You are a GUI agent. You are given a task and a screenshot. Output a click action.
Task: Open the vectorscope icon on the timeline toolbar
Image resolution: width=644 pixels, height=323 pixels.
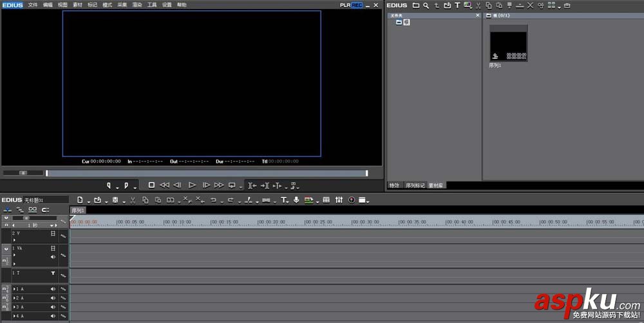point(352,200)
